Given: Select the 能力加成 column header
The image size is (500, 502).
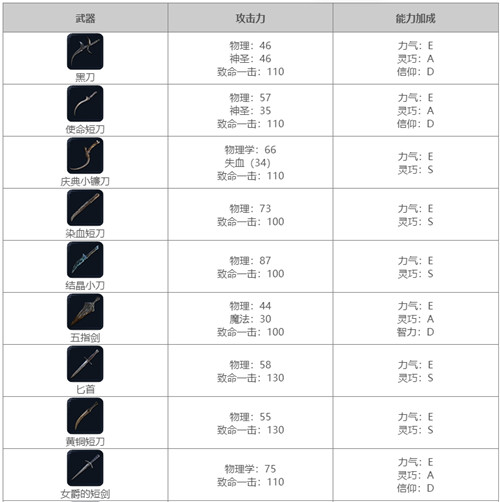Looking at the screenshot, I should (416, 18).
